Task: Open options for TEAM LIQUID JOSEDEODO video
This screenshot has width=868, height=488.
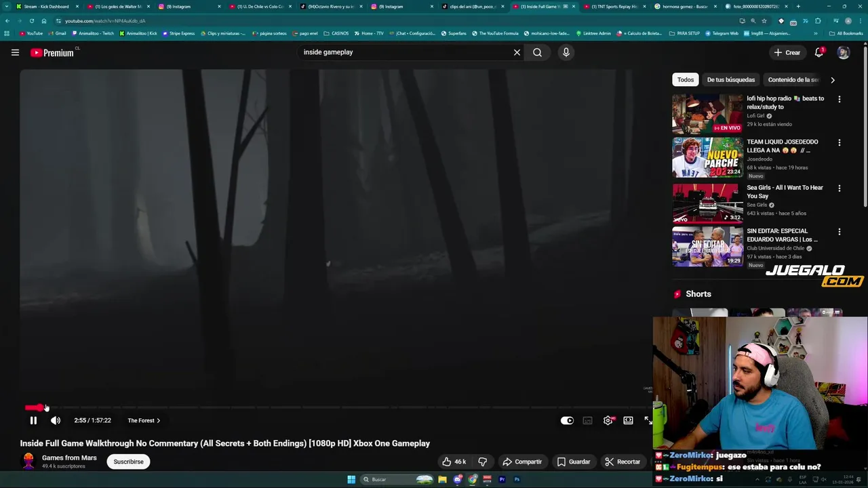Action: coord(840,143)
